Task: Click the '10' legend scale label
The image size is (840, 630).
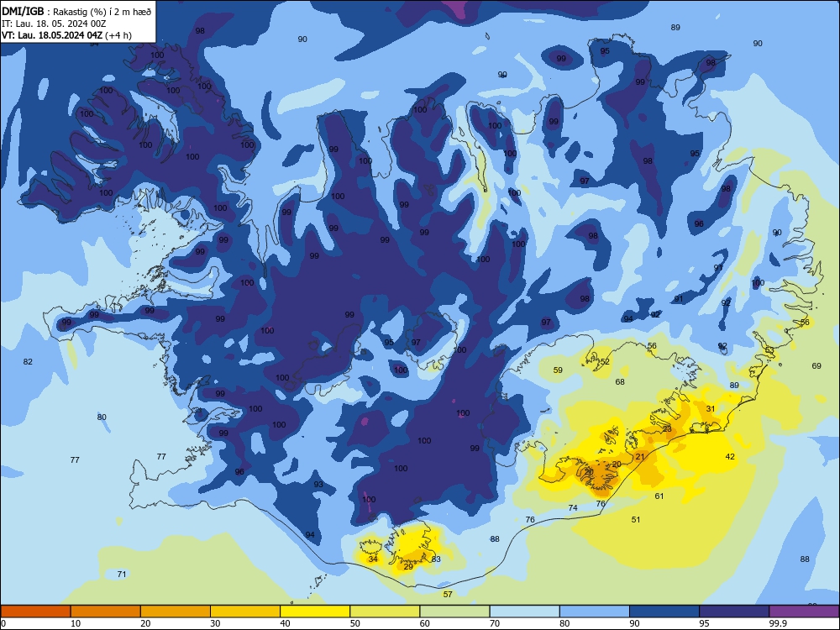Action: 76,623
